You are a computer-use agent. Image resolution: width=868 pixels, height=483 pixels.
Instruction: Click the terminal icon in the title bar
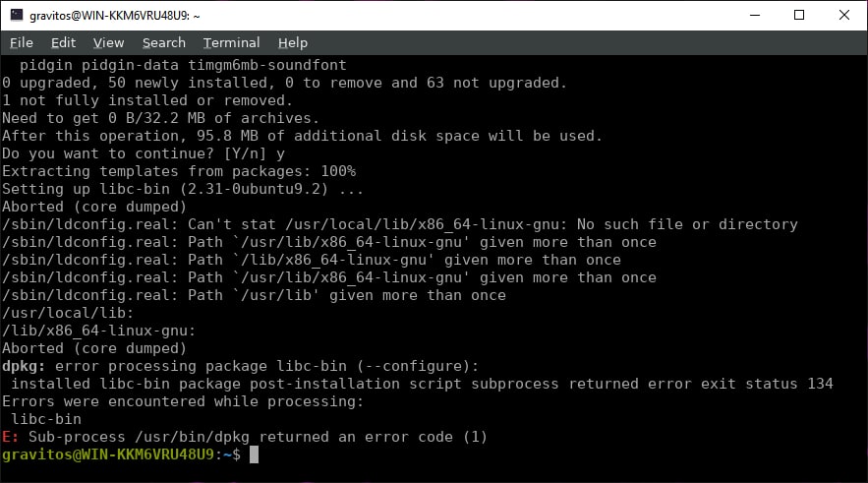[16, 15]
